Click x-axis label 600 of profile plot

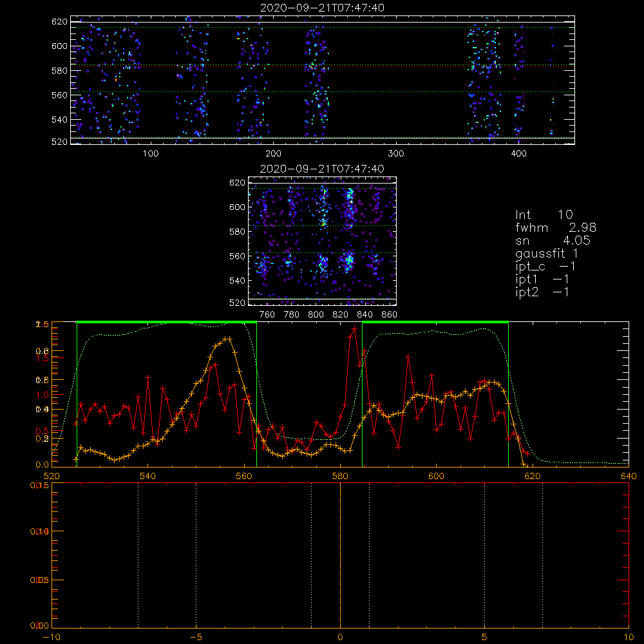point(436,476)
